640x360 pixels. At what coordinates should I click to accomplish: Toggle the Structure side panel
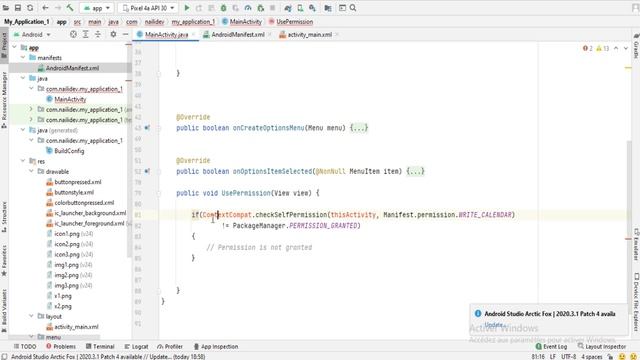pos(4,217)
